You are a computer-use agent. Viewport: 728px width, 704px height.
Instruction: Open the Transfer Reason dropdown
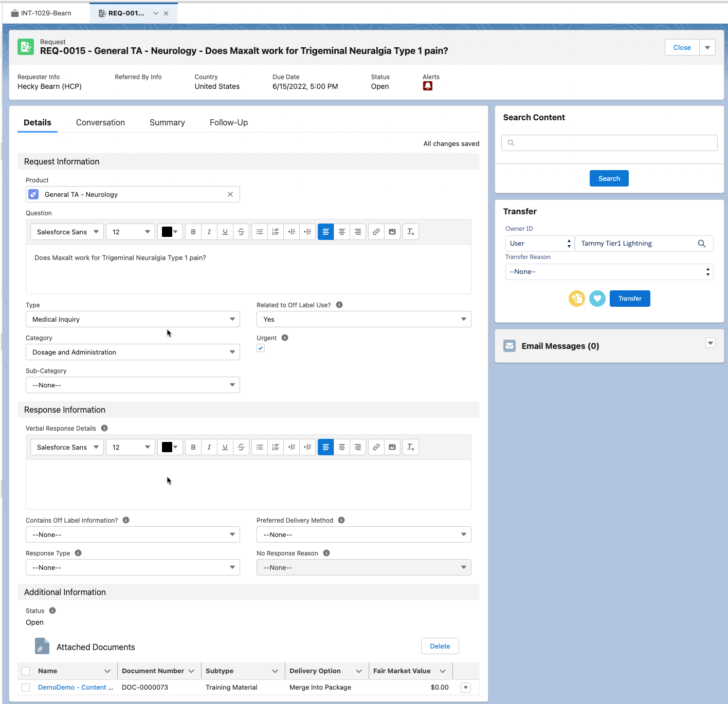click(x=609, y=272)
